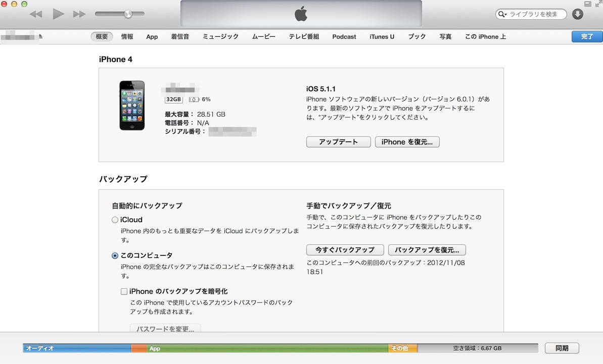Click the iPhone を復元 button
This screenshot has width=603, height=364.
click(x=407, y=142)
